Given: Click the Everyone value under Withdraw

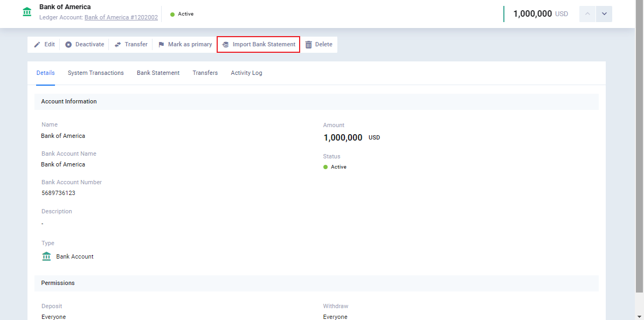Looking at the screenshot, I should 335,317.
